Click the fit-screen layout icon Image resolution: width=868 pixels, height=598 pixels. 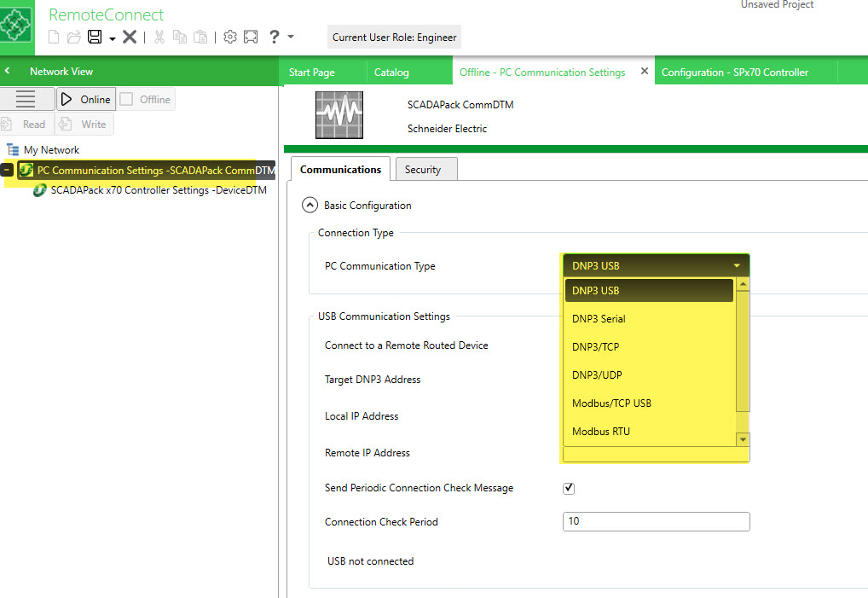point(251,37)
